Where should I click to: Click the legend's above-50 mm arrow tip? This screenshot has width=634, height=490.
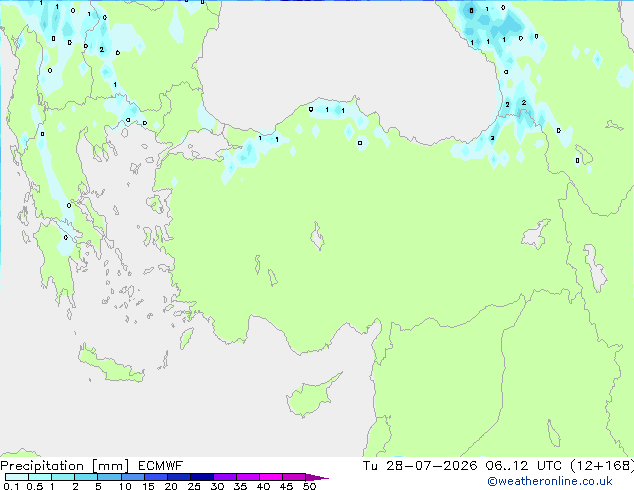coord(317,478)
